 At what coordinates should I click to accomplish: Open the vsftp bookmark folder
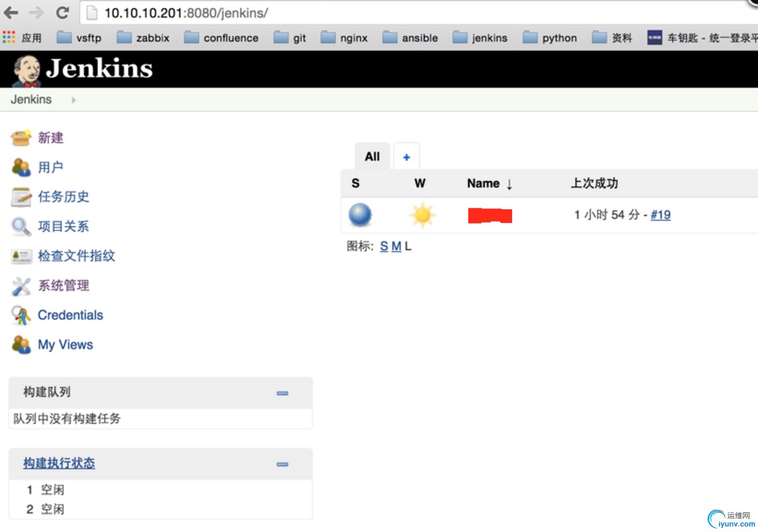(x=79, y=38)
